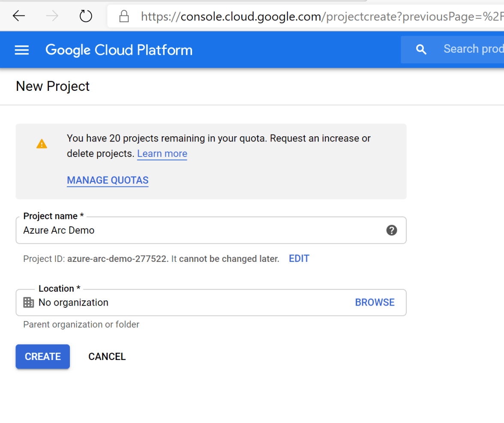This screenshot has height=423, width=504.
Task: Focus the Project name text field
Action: pos(201,231)
